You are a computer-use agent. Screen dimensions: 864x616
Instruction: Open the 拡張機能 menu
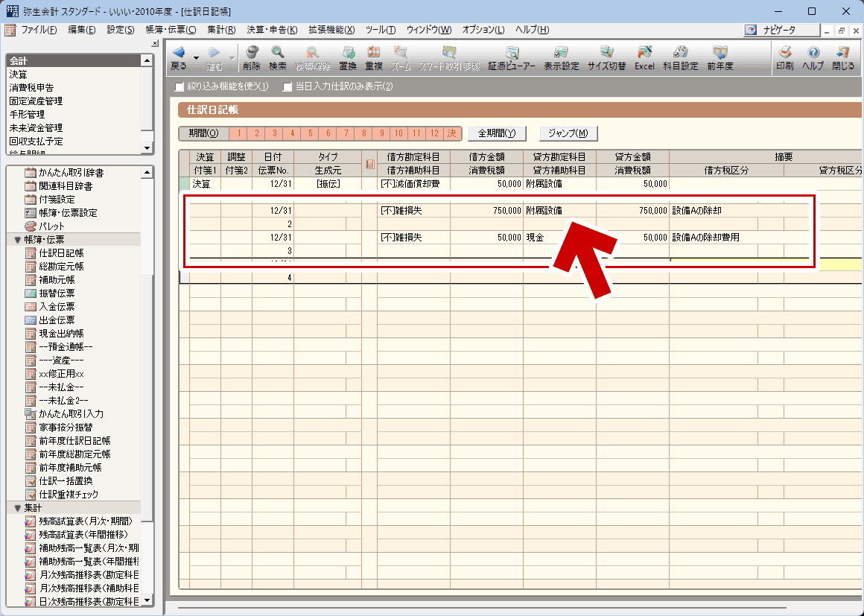coord(330,30)
